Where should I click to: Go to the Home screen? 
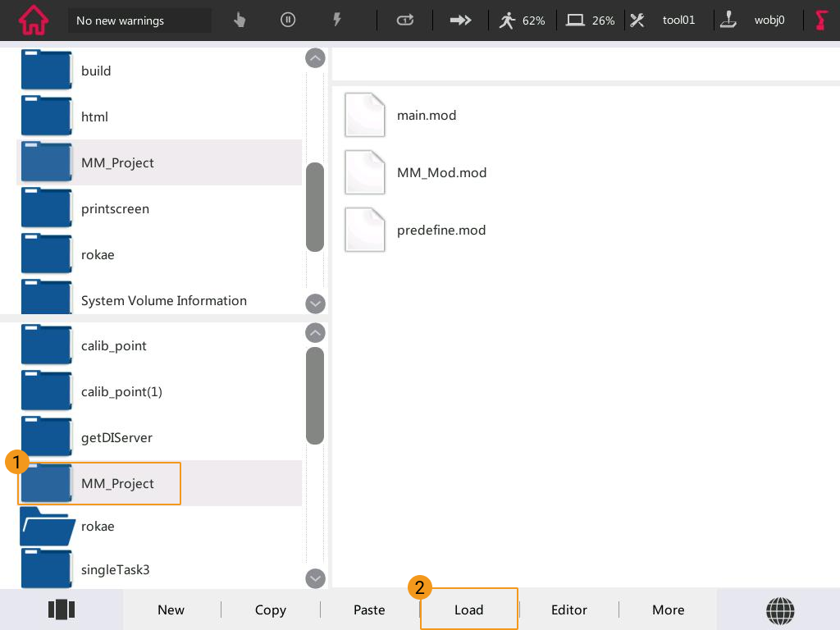pyautogui.click(x=33, y=21)
